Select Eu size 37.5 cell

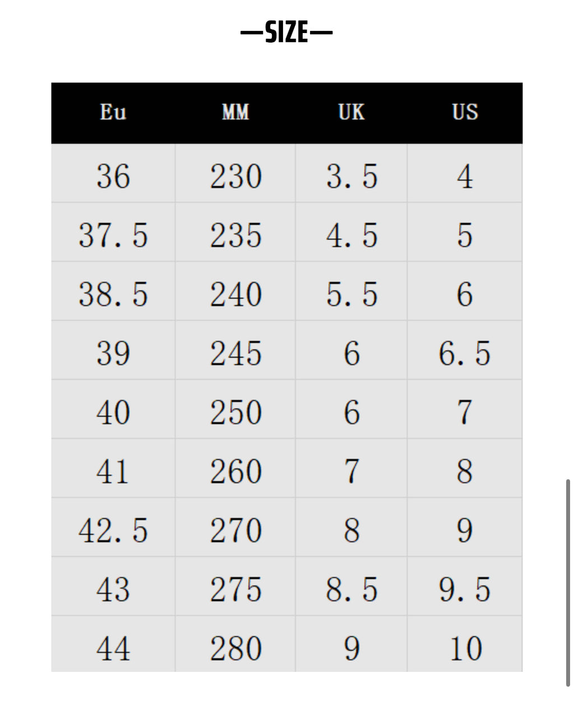click(113, 235)
